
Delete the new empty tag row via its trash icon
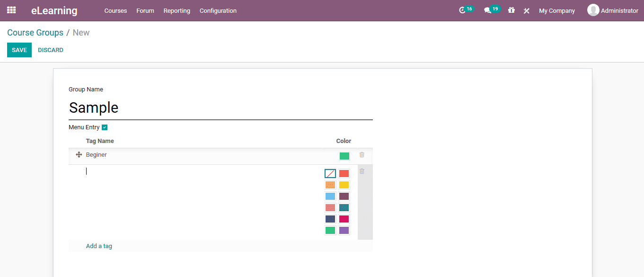click(362, 171)
